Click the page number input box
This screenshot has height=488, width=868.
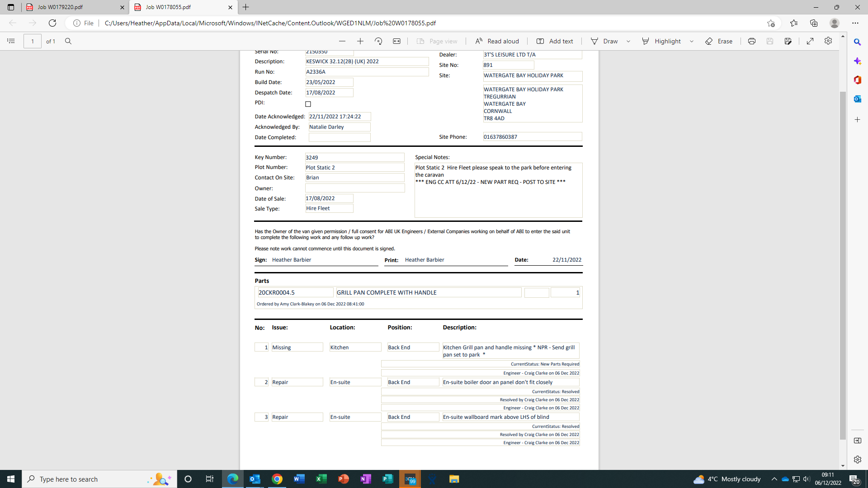33,41
